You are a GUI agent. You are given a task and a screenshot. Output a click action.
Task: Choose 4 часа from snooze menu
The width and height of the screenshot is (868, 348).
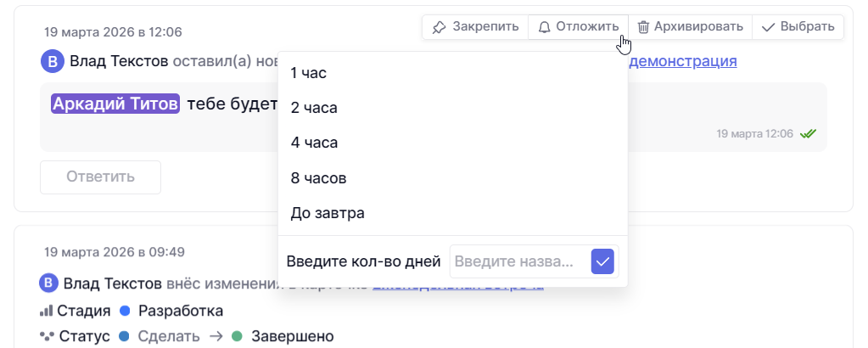click(x=314, y=143)
